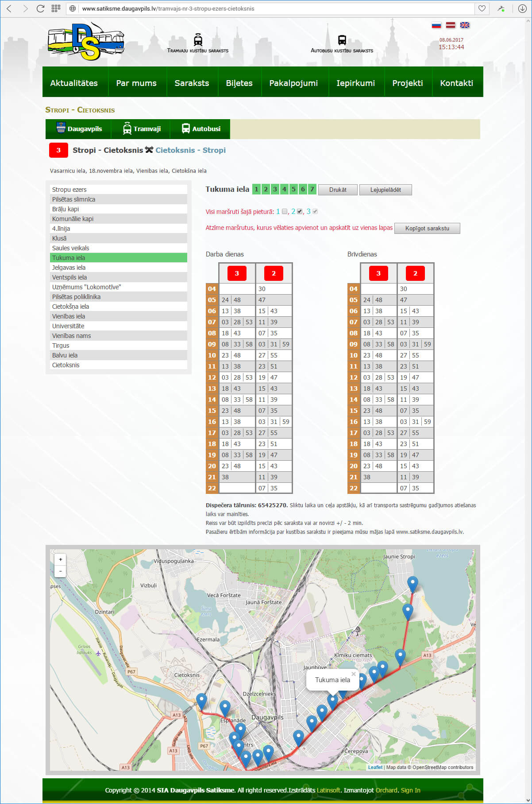Screen dimensions: 532x804
Task: Click Darba dienas hour 22 row header
Action: coord(212,488)
